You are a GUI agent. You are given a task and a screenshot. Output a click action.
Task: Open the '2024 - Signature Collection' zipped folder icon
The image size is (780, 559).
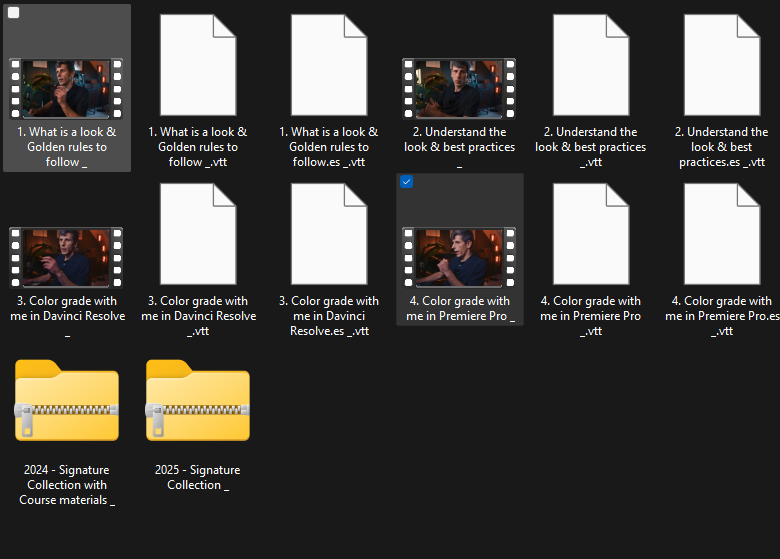click(x=66, y=401)
